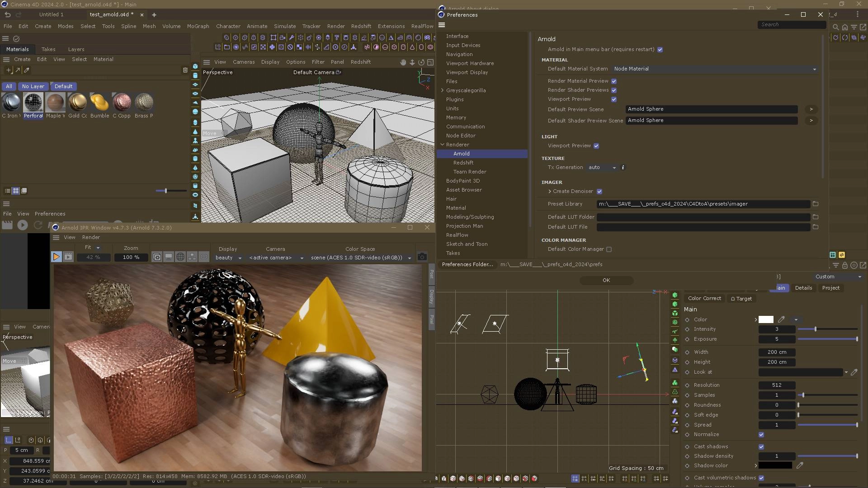The image size is (868, 488).
Task: Click the trash icon in Material Manager
Action: (185, 70)
